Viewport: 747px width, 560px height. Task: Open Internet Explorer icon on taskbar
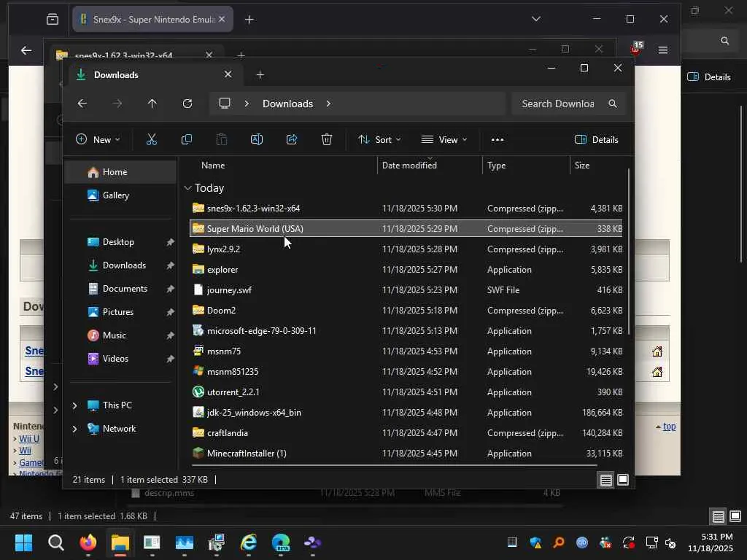(x=249, y=542)
